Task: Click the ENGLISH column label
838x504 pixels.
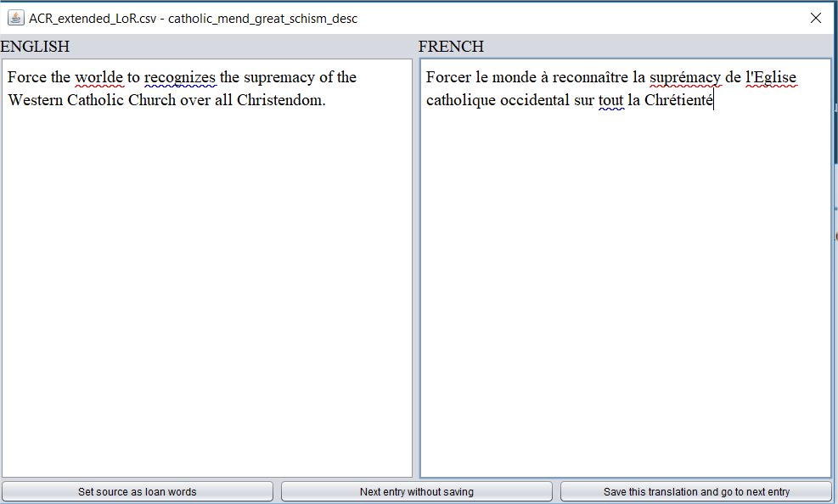Action: click(x=35, y=47)
